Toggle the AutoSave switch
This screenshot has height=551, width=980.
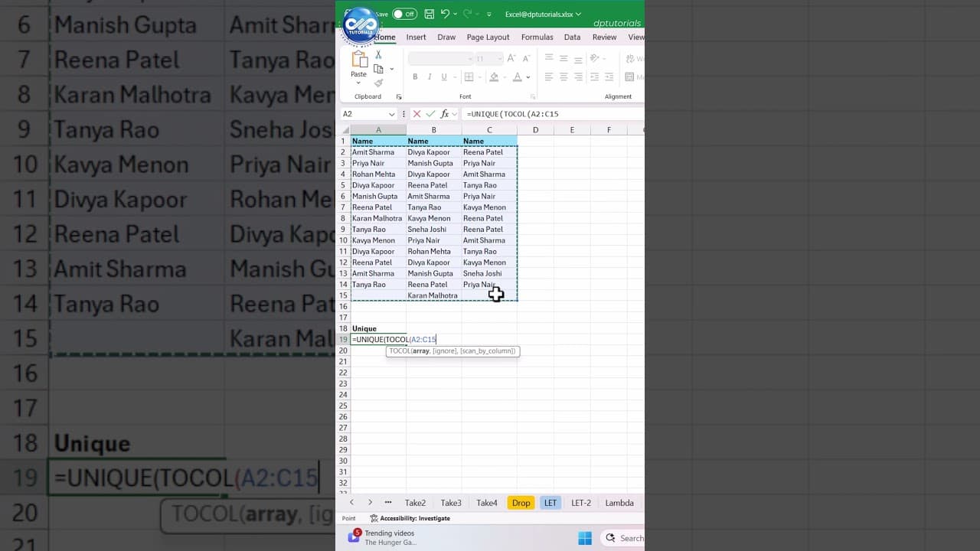(403, 14)
